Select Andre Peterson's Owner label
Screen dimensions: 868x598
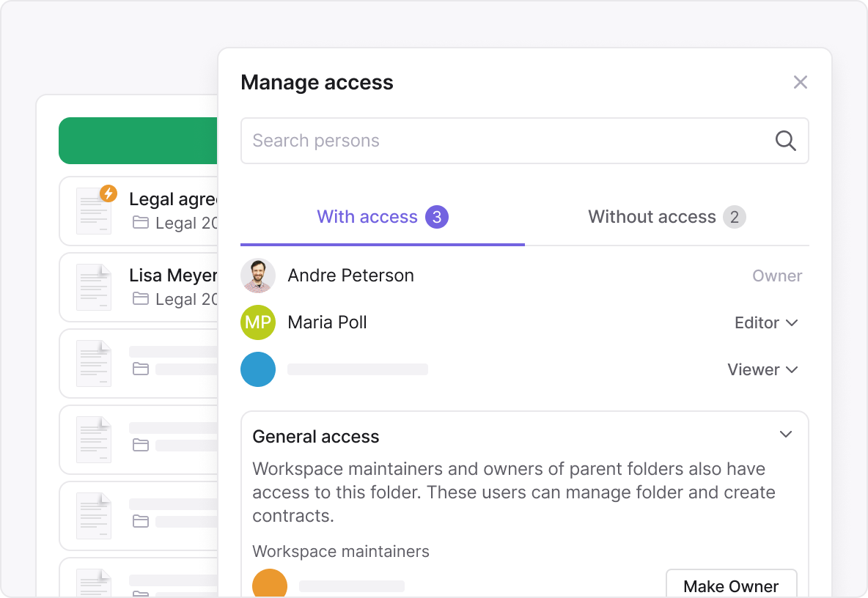click(x=777, y=276)
